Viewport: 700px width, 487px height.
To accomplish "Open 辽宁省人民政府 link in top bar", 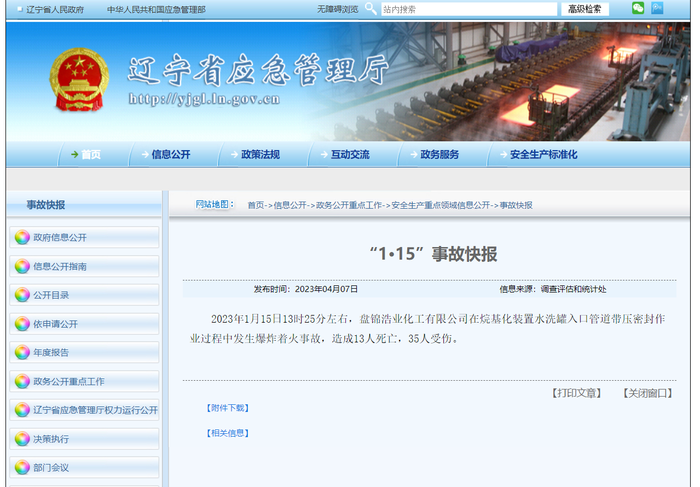I will [x=54, y=9].
